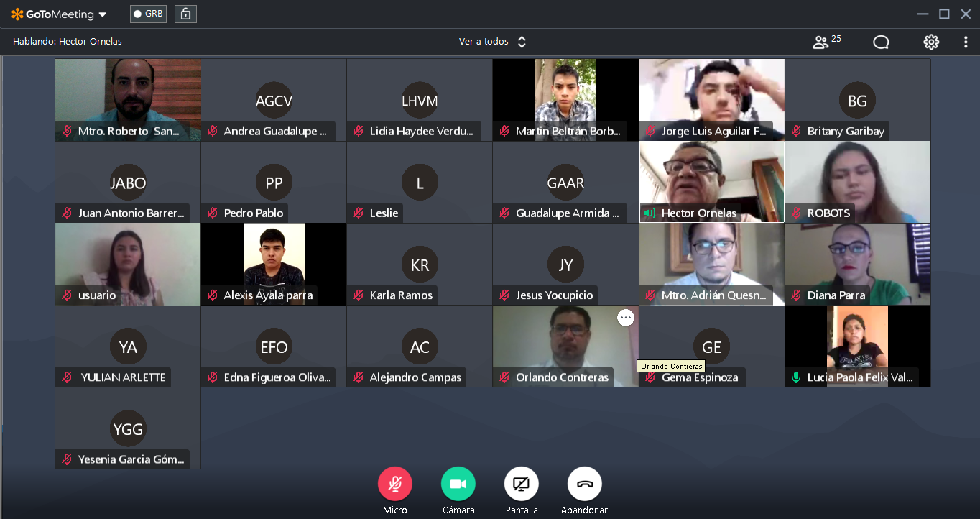Turn off the Cámara button

point(458,484)
